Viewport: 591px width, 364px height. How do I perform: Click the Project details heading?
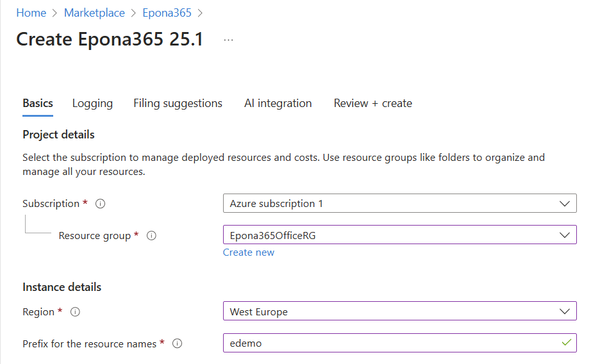[x=58, y=135]
